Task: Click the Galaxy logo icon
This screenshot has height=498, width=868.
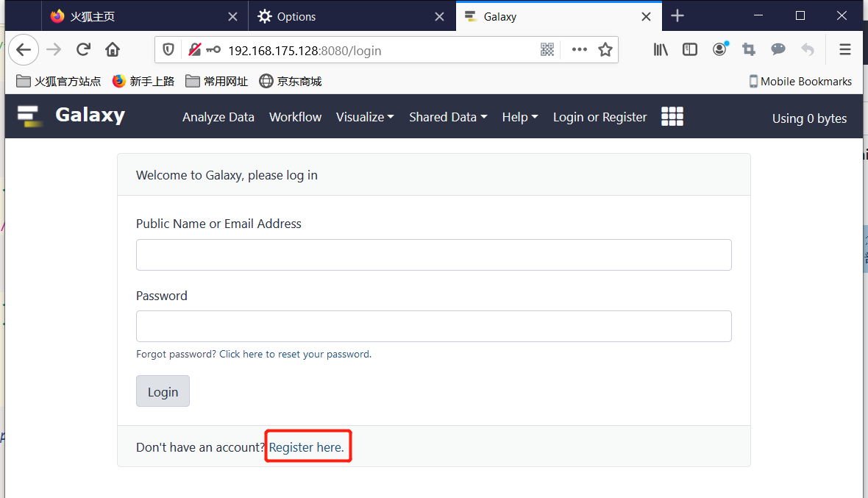Action: tap(29, 116)
